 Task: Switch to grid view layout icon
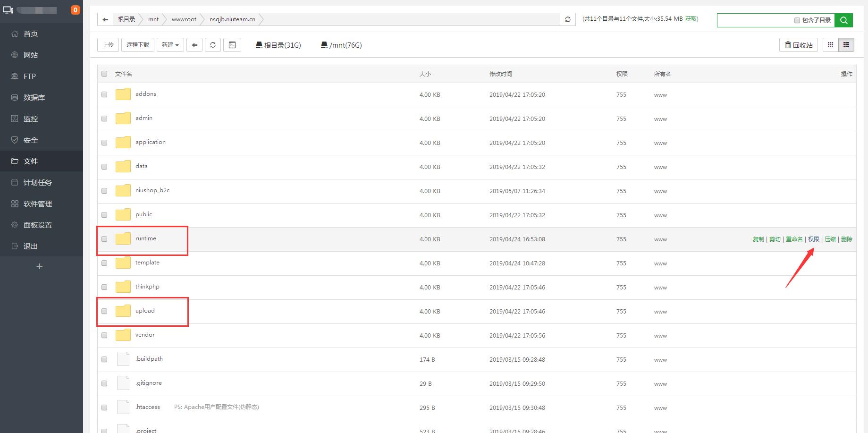click(831, 45)
